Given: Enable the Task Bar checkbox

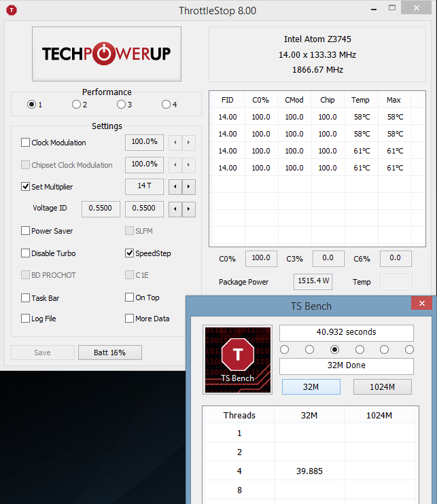Looking at the screenshot, I should pyautogui.click(x=25, y=298).
